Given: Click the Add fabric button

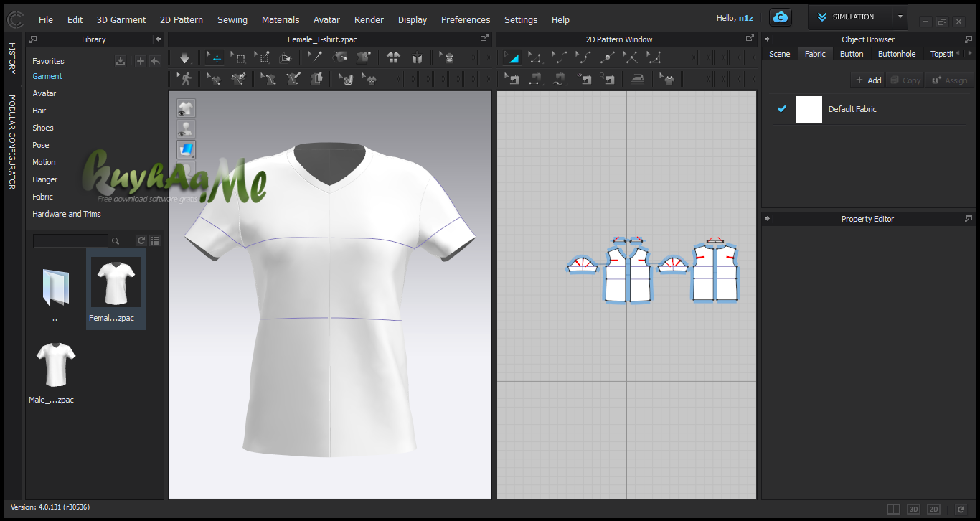Looking at the screenshot, I should point(868,80).
